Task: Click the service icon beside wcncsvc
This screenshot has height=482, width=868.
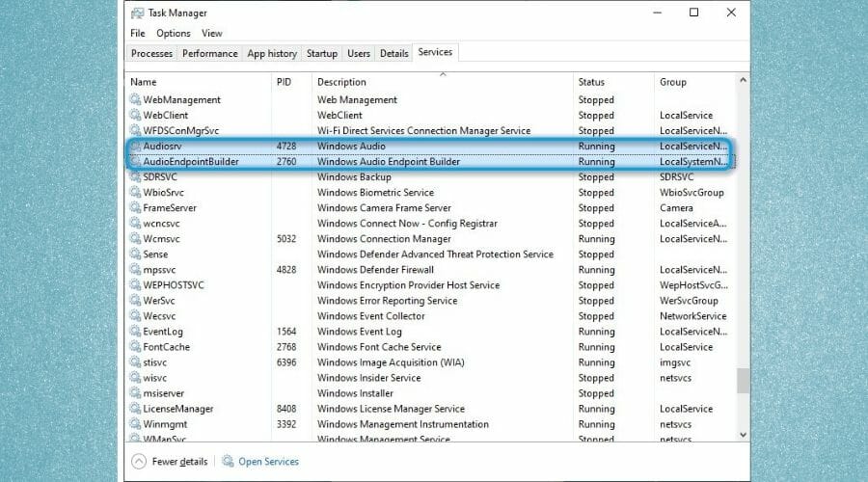Action: click(x=135, y=224)
